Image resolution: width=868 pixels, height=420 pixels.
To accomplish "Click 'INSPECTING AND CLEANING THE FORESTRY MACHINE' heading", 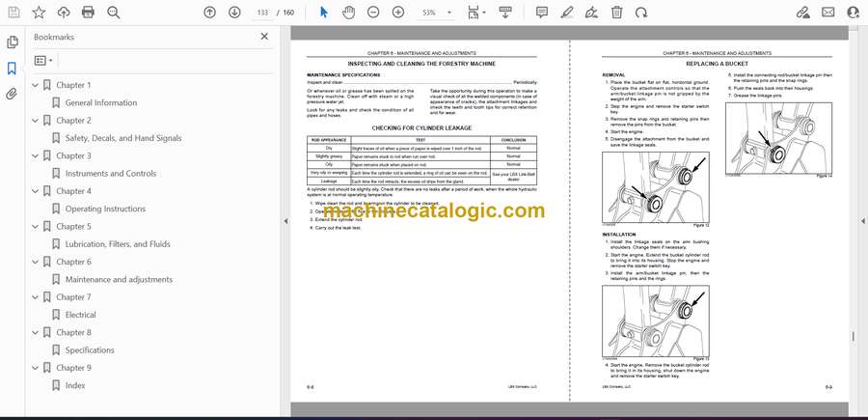I will [x=421, y=65].
